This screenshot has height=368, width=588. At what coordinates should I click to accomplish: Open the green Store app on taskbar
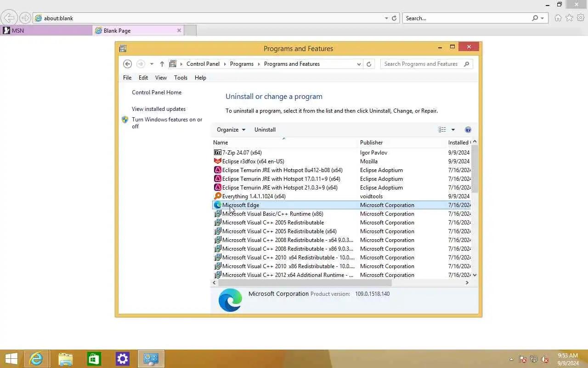[x=94, y=359]
